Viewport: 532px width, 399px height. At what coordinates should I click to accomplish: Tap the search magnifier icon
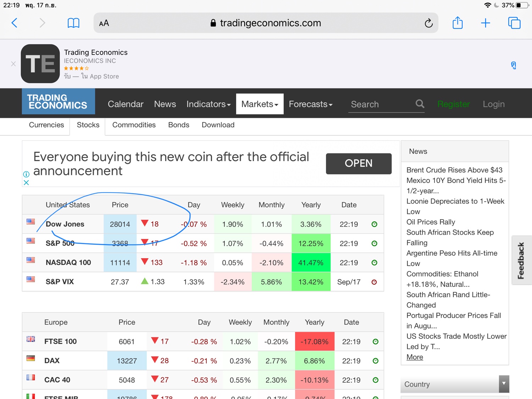pos(420,104)
